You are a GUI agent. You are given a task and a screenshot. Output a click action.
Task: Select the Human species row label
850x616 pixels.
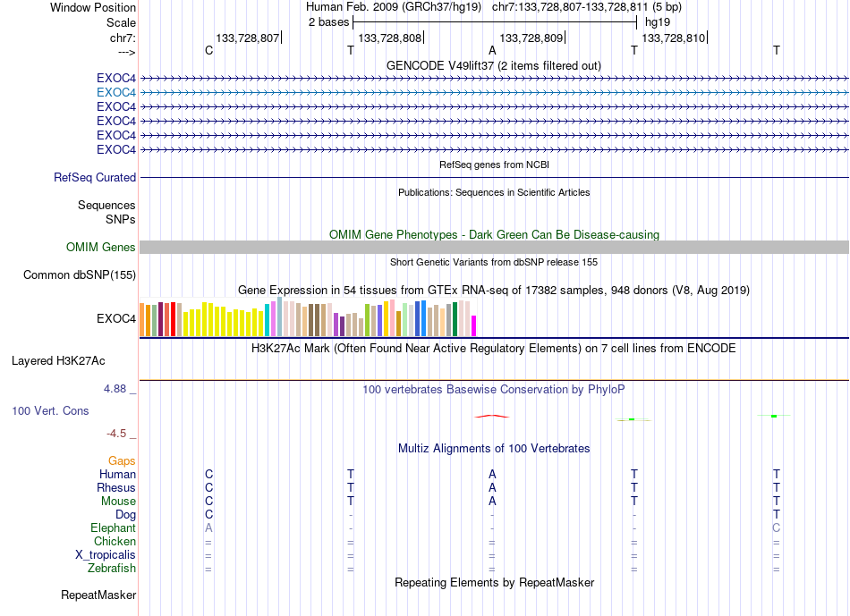[117, 475]
